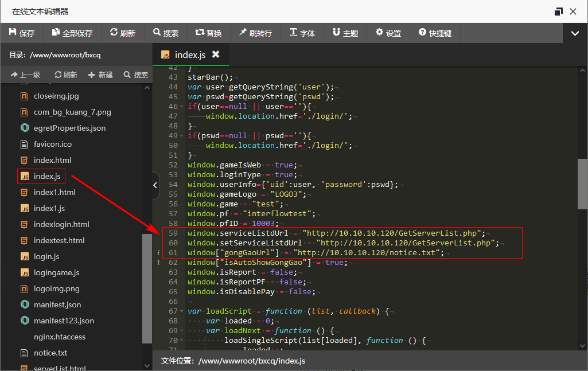Refresh the editor with 刷新 toolbar button
This screenshot has height=371, width=588.
(x=123, y=33)
